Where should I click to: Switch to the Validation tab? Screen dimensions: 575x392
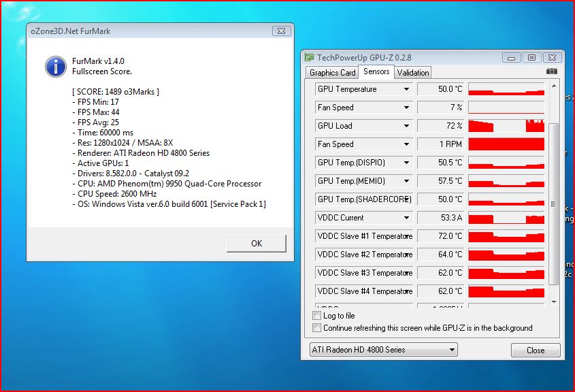(x=413, y=73)
